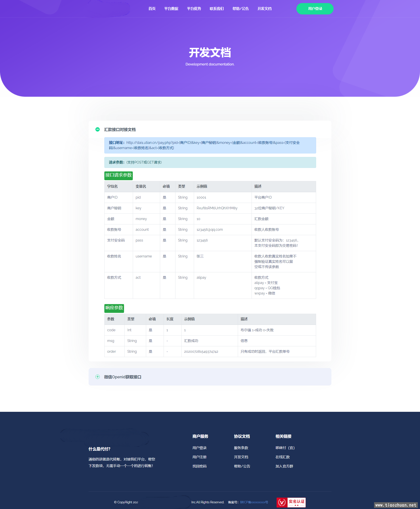Collapse the green minus accordion icon
This screenshot has width=420, height=509.
(x=98, y=130)
